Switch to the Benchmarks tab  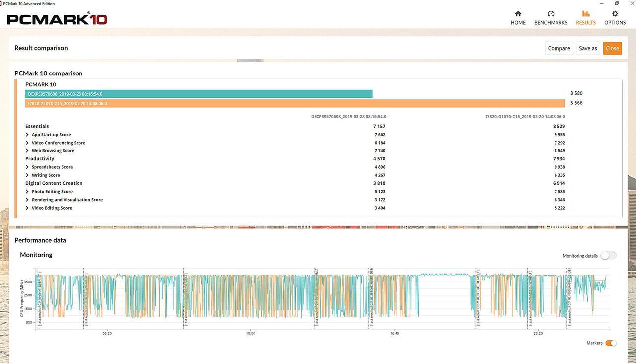click(x=551, y=18)
